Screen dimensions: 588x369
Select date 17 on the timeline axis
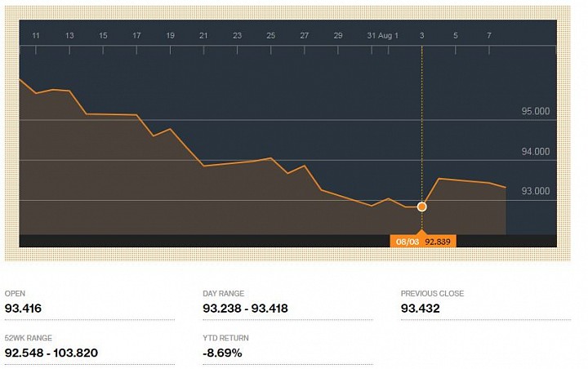pyautogui.click(x=136, y=36)
